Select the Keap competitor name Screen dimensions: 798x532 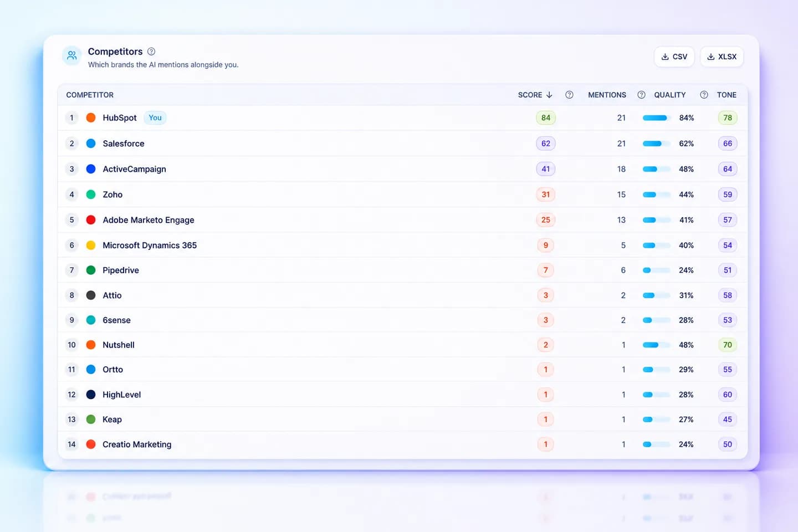[112, 420]
